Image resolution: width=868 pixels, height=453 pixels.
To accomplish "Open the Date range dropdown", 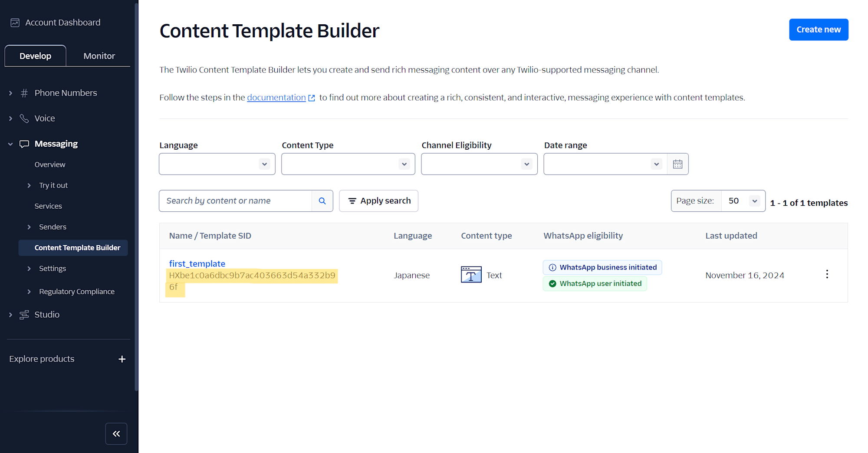I will point(605,164).
